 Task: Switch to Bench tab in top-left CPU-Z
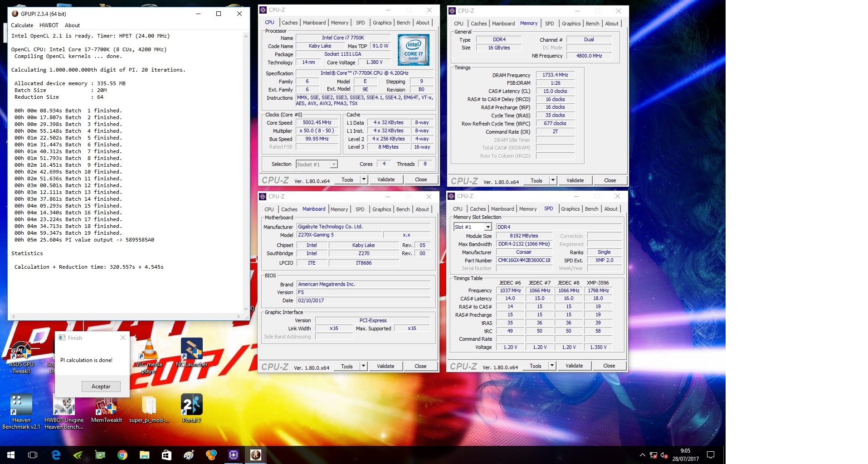coord(403,23)
